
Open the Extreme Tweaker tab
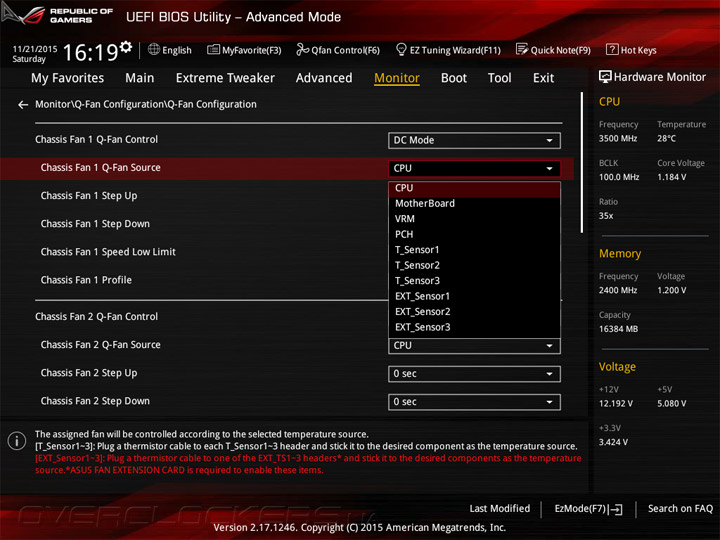225,78
